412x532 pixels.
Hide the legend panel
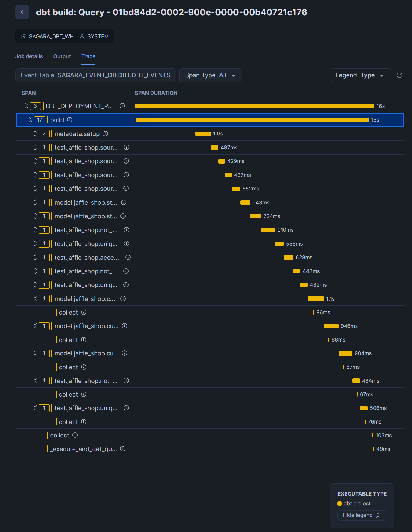point(362,515)
